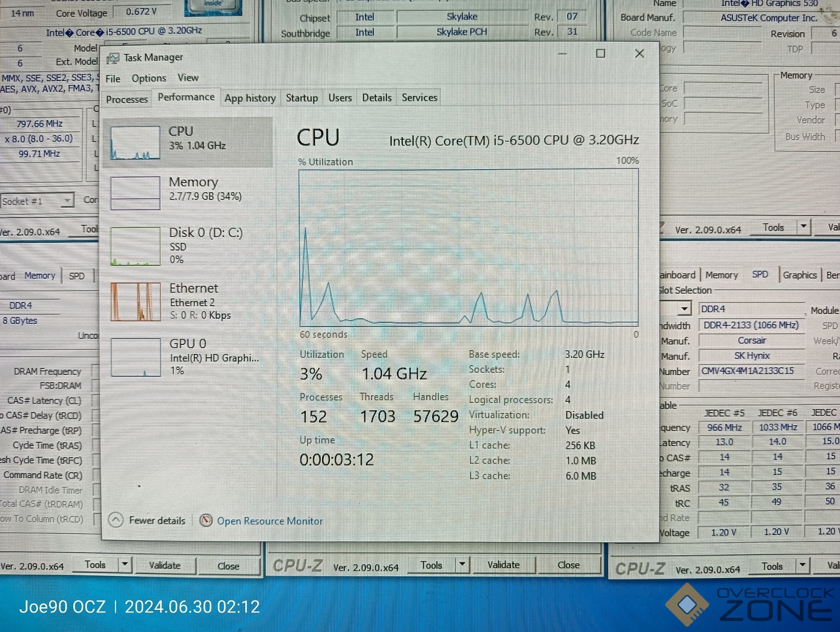Select the Ethernet activity graph
Image resolution: width=840 pixels, height=632 pixels.
135,302
